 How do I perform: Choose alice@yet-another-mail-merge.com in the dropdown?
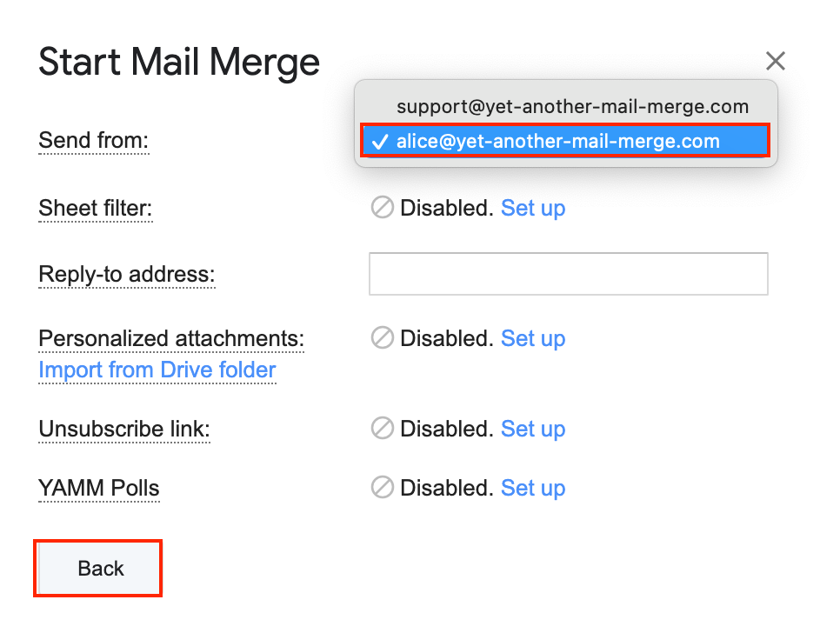tap(557, 141)
